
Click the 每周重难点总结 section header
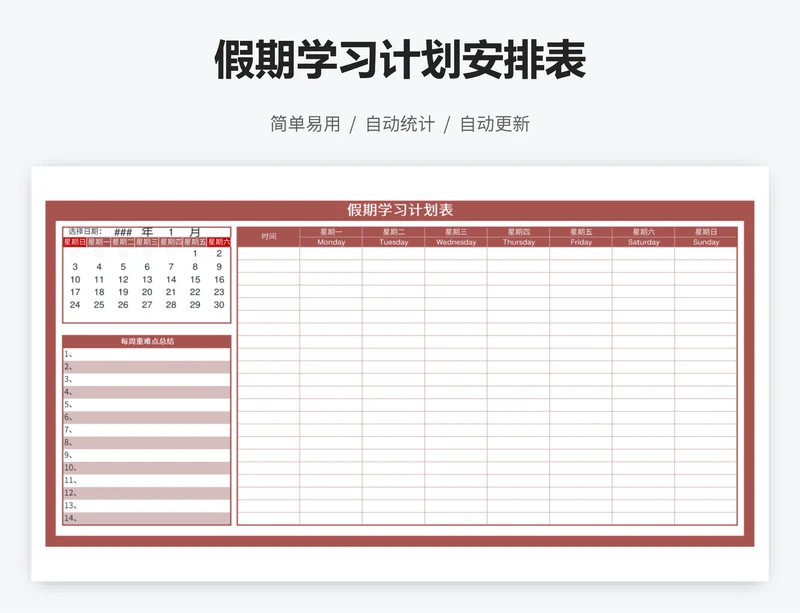pyautogui.click(x=147, y=341)
